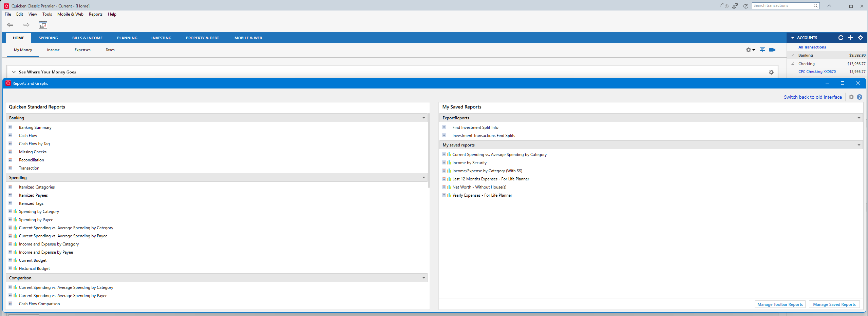This screenshot has height=316, width=868.
Task: Open the help question mark in title bar
Action: click(x=746, y=6)
